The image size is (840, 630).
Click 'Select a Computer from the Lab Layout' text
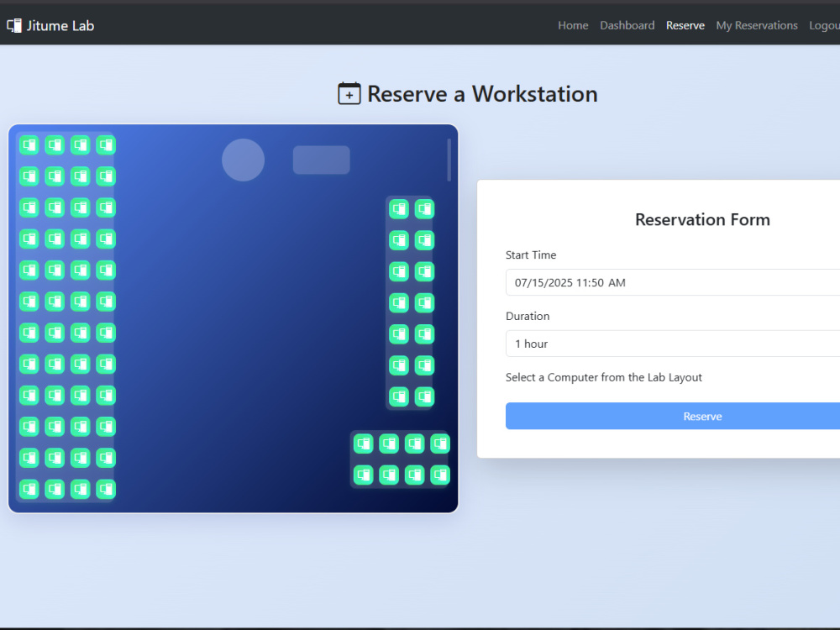604,377
